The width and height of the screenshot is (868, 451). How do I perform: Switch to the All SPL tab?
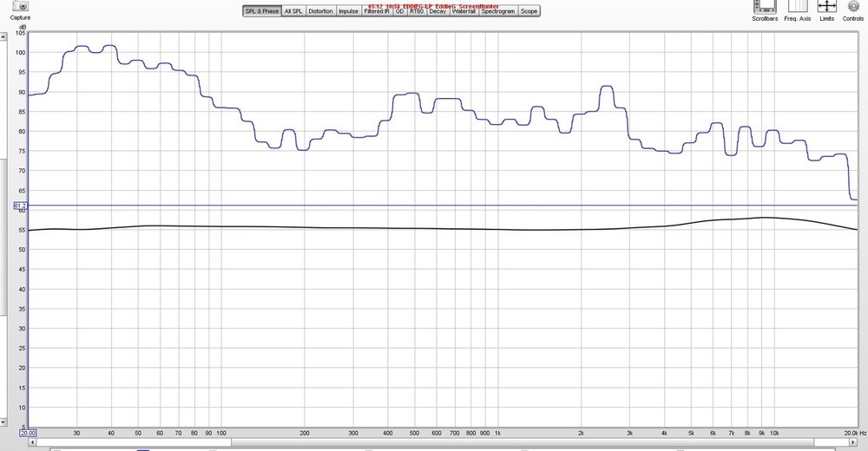coord(293,11)
